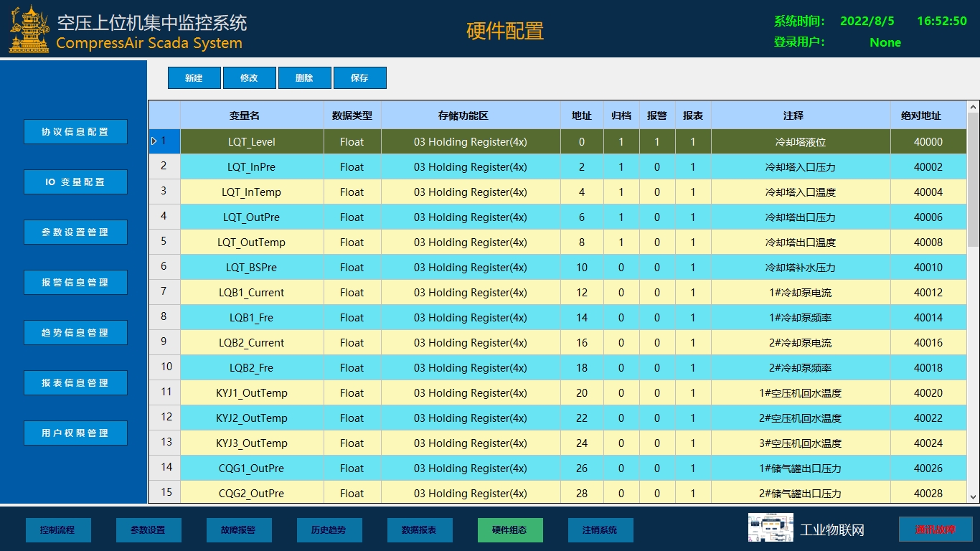Image resolution: width=980 pixels, height=551 pixels.
Task: Click the 修改 button
Action: [x=250, y=77]
